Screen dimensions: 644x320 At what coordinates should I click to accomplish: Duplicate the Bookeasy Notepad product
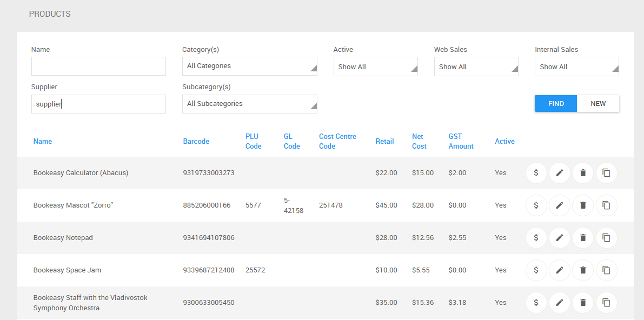pyautogui.click(x=607, y=238)
